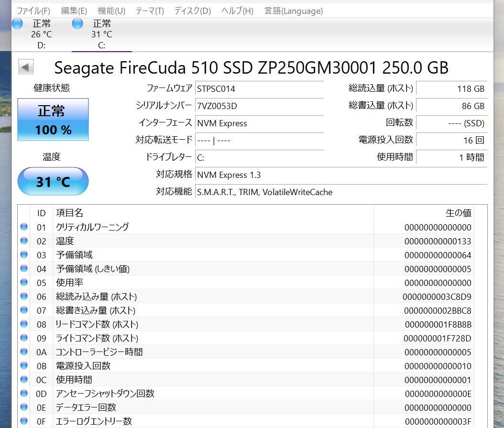The width and height of the screenshot is (504, 428).
Task: Open the 編集(E) menu
Action: (x=74, y=11)
